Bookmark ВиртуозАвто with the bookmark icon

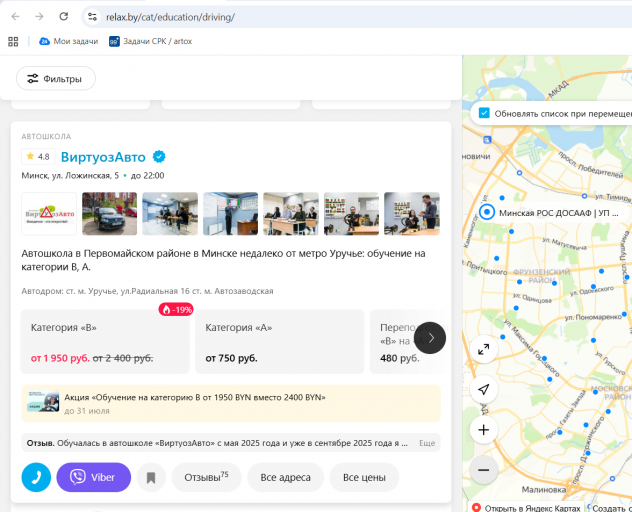click(151, 478)
